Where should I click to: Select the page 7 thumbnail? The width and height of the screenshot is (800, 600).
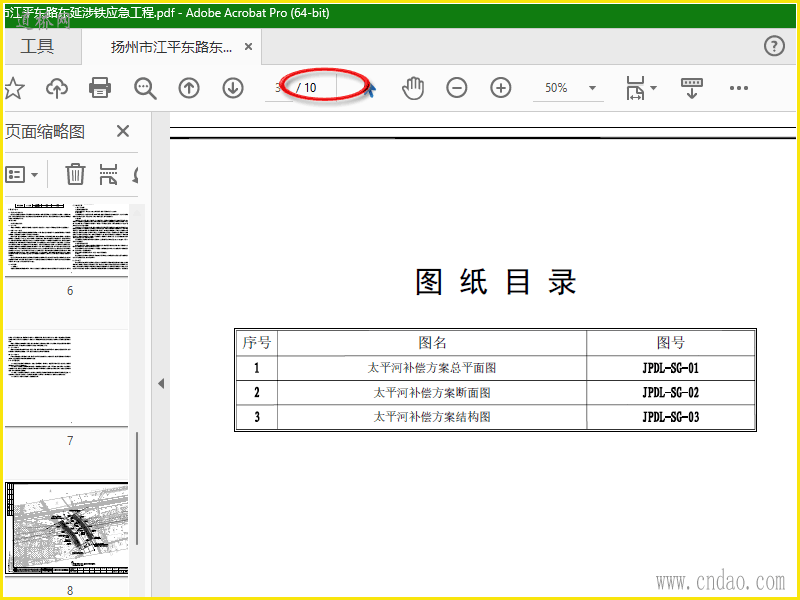point(67,379)
